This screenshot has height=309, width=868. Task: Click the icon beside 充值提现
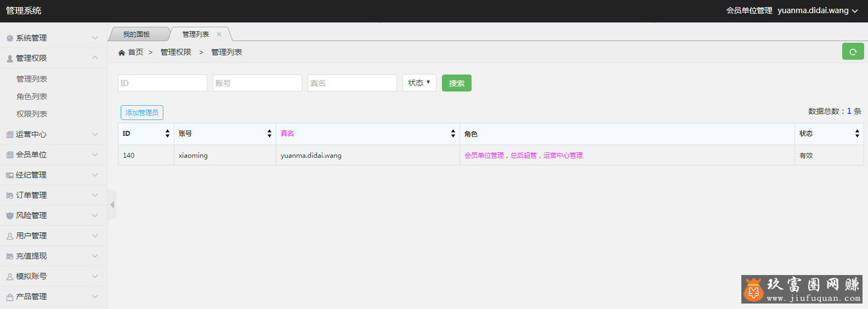coord(10,256)
